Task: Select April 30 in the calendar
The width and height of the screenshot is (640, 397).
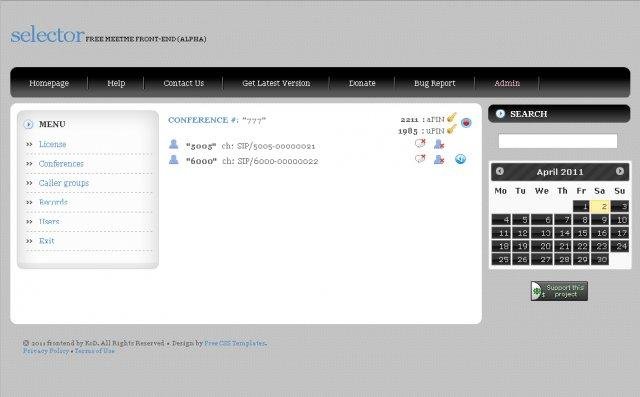Action: 600,259
